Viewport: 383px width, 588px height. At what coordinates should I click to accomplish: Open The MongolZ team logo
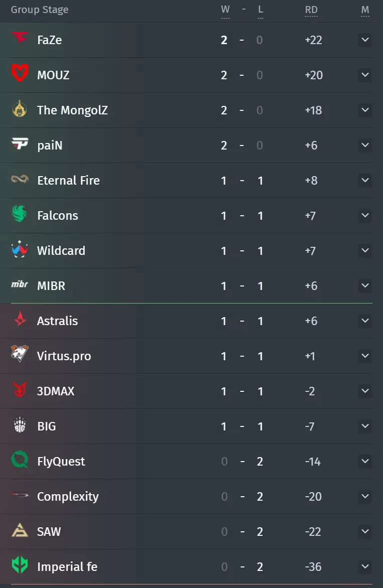click(20, 109)
